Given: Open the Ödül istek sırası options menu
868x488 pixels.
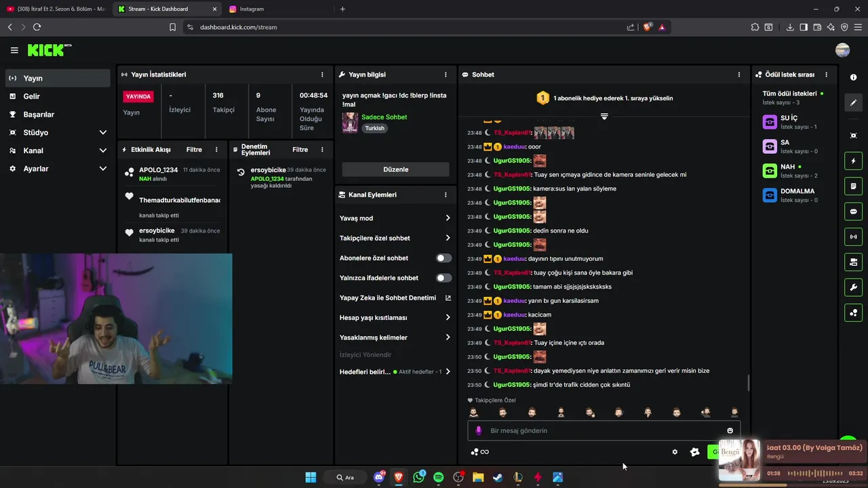Looking at the screenshot, I should click(826, 75).
